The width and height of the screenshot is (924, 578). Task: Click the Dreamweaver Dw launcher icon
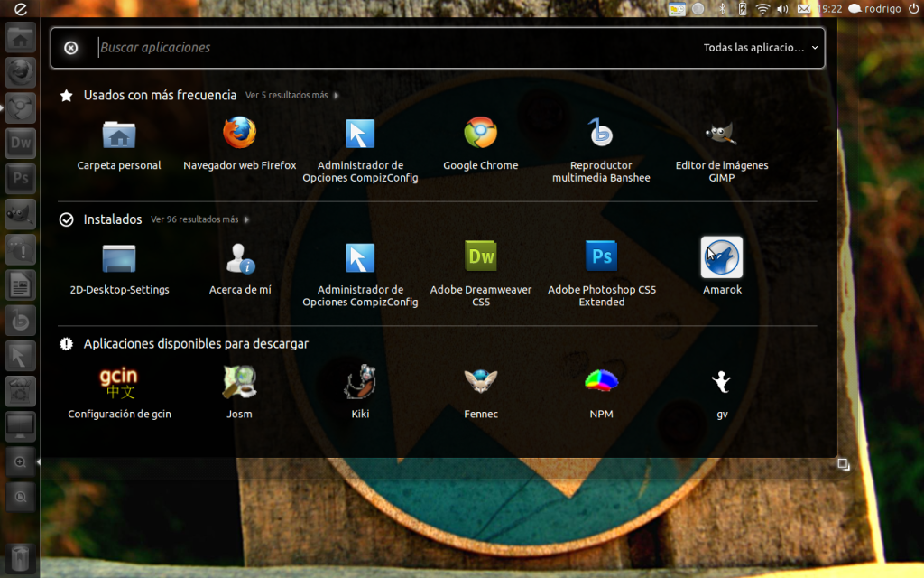21,144
